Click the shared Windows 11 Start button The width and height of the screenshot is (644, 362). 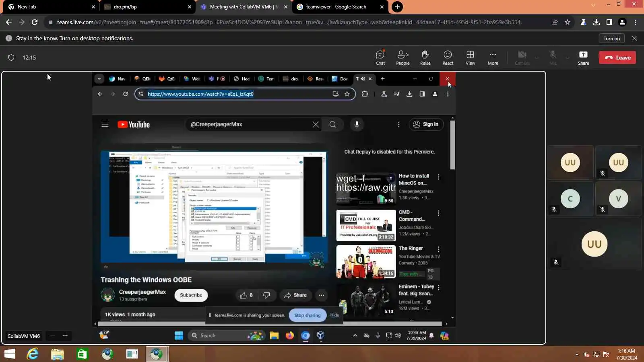click(x=179, y=335)
